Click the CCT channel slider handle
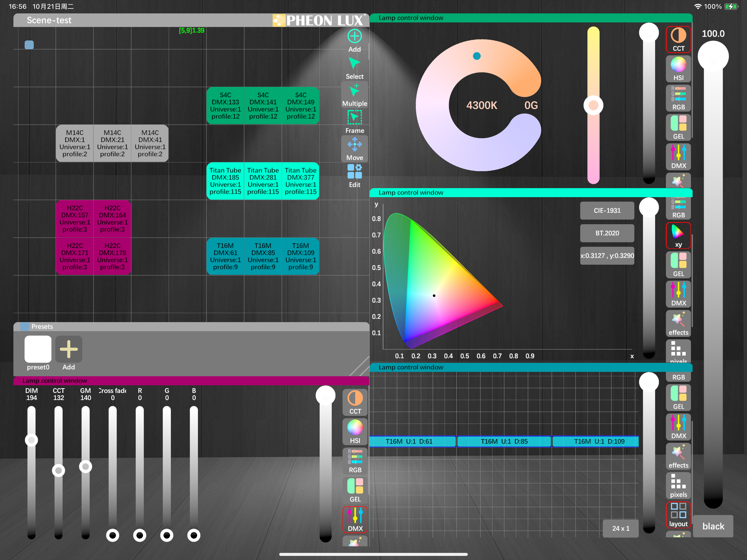 point(59,470)
